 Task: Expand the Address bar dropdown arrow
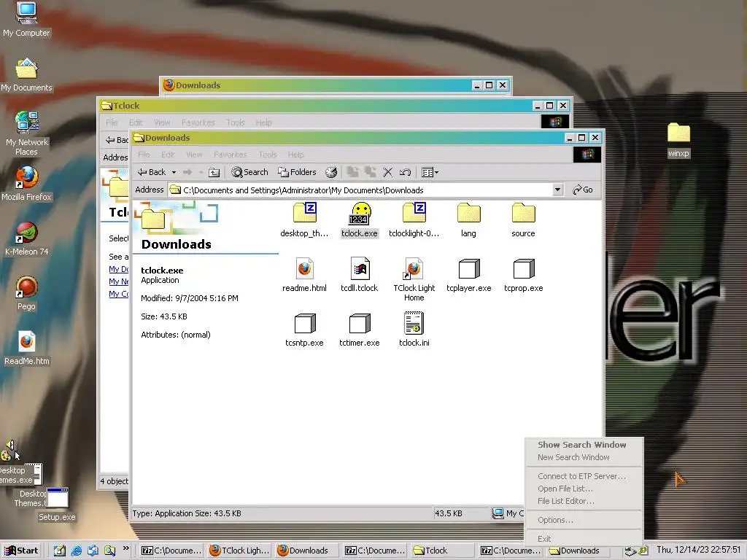click(x=557, y=190)
